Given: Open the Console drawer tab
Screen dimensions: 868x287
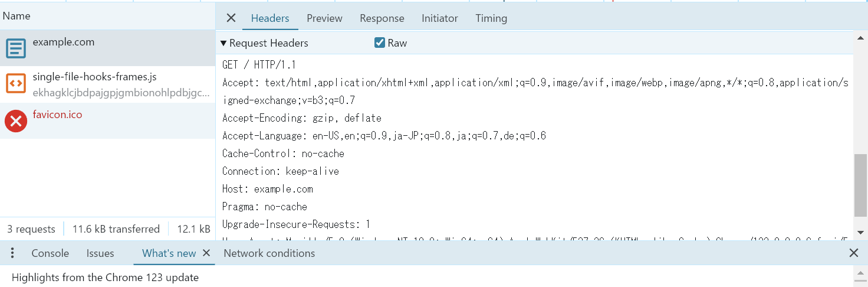Looking at the screenshot, I should pyautogui.click(x=50, y=253).
